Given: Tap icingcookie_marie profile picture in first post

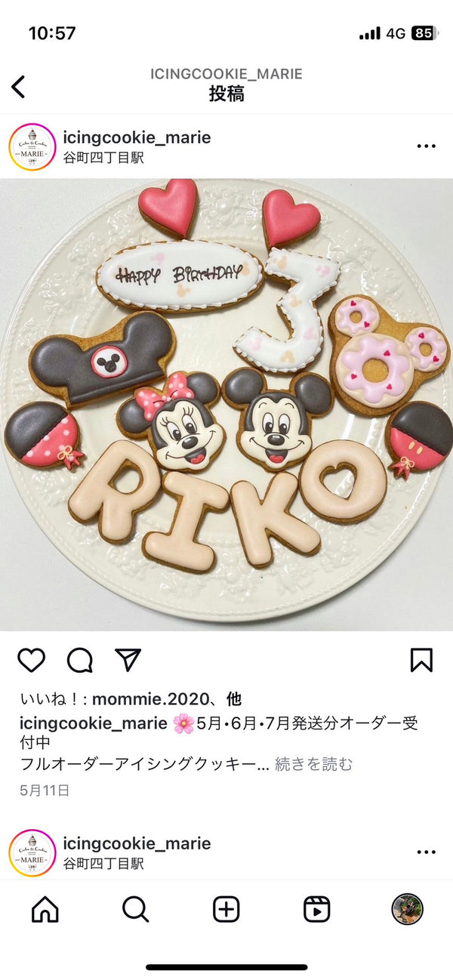Looking at the screenshot, I should [32, 147].
